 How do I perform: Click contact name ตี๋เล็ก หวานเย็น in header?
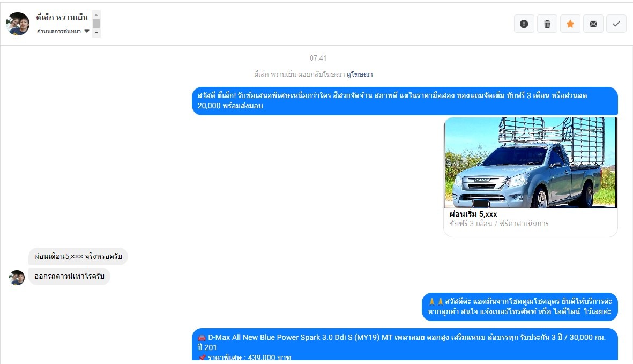[x=62, y=17]
